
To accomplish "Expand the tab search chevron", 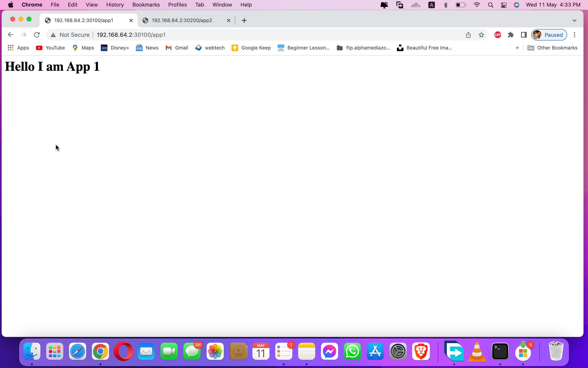I will click(x=574, y=20).
